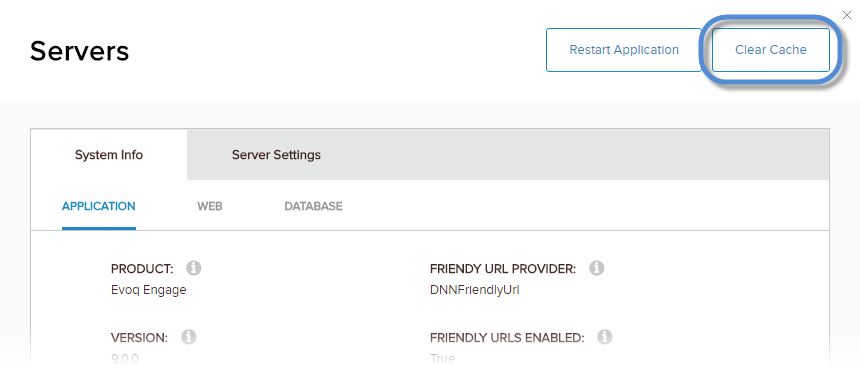Click the Restart Application button

[x=624, y=50]
